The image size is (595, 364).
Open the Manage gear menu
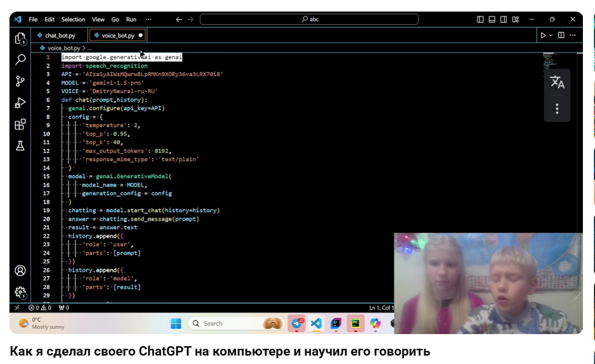(x=20, y=292)
